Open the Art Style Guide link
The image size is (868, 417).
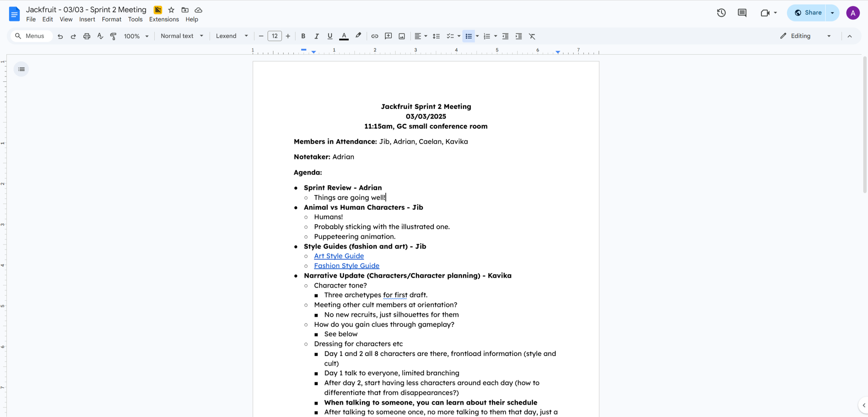click(x=339, y=256)
